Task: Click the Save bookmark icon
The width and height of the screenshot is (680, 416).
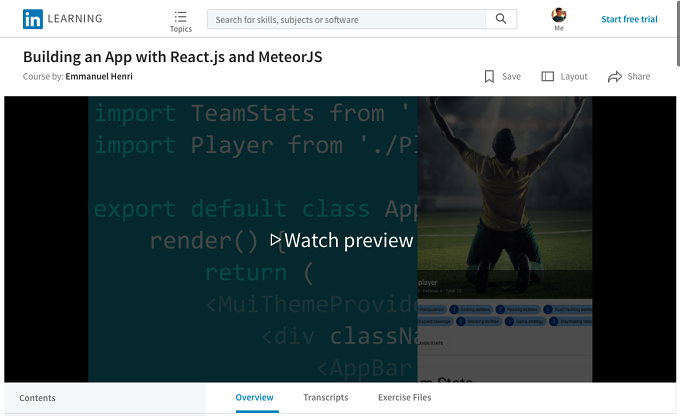Action: point(489,76)
